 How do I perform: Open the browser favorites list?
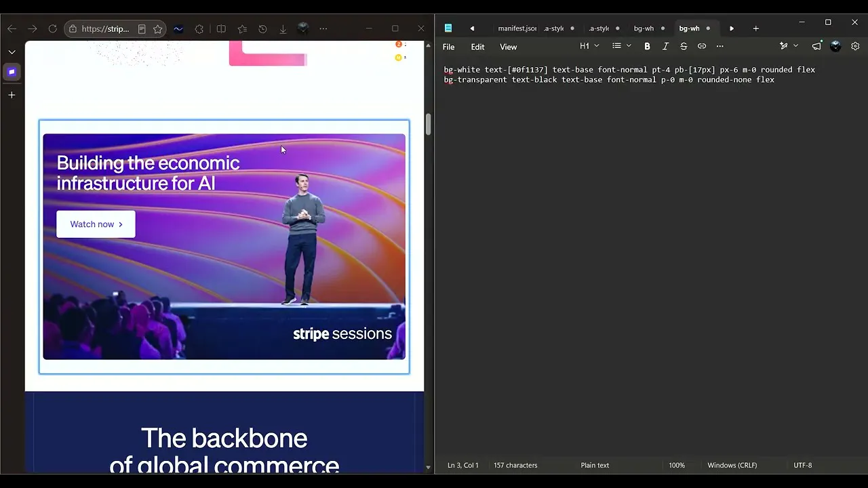242,29
